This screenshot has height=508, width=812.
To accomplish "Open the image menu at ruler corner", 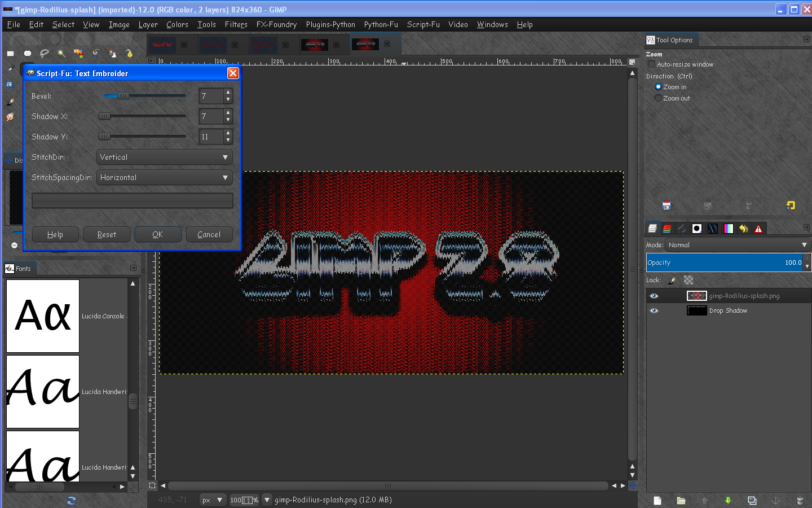I will point(151,60).
